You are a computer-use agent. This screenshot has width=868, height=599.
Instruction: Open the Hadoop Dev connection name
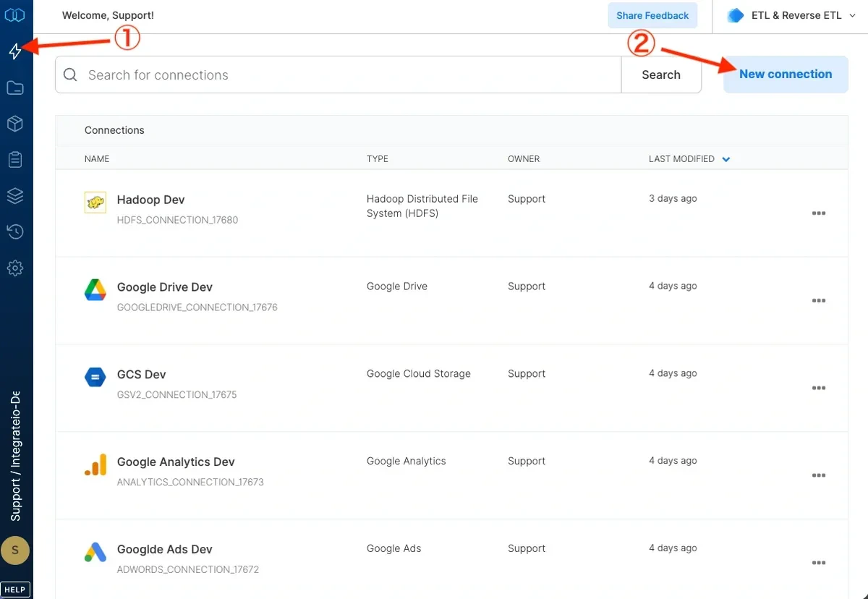click(151, 200)
